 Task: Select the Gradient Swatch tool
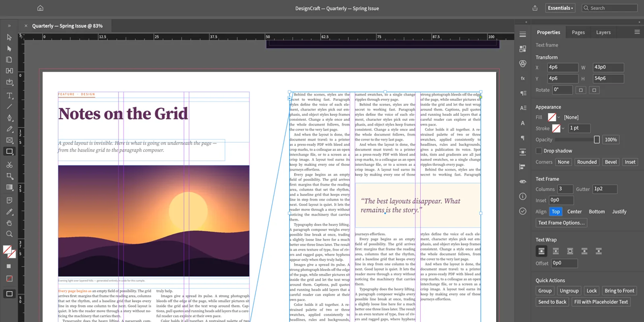point(9,187)
